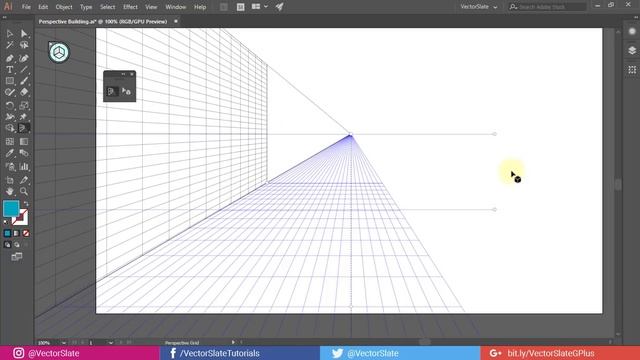Open the zoom level dropdown
640x360 pixels.
(x=64, y=343)
